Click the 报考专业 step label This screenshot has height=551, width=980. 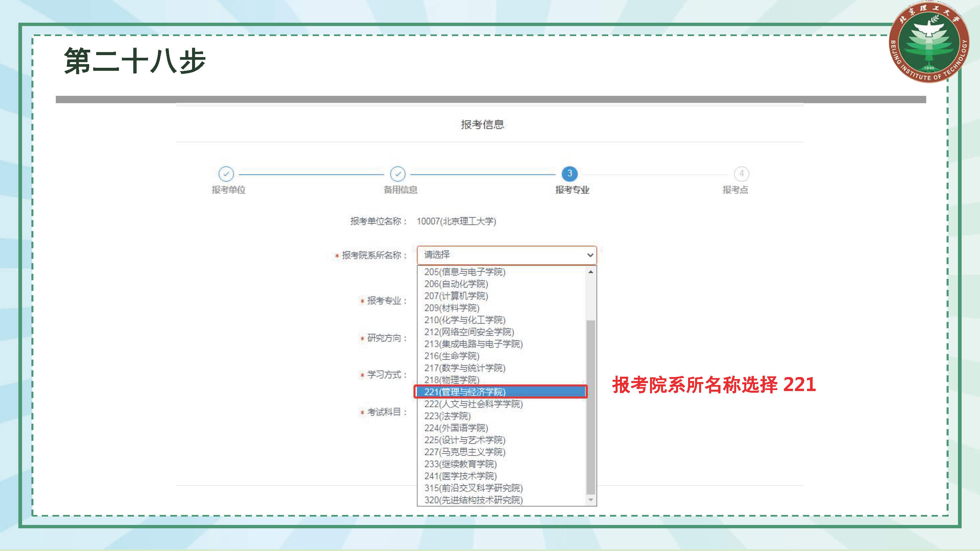coord(572,190)
